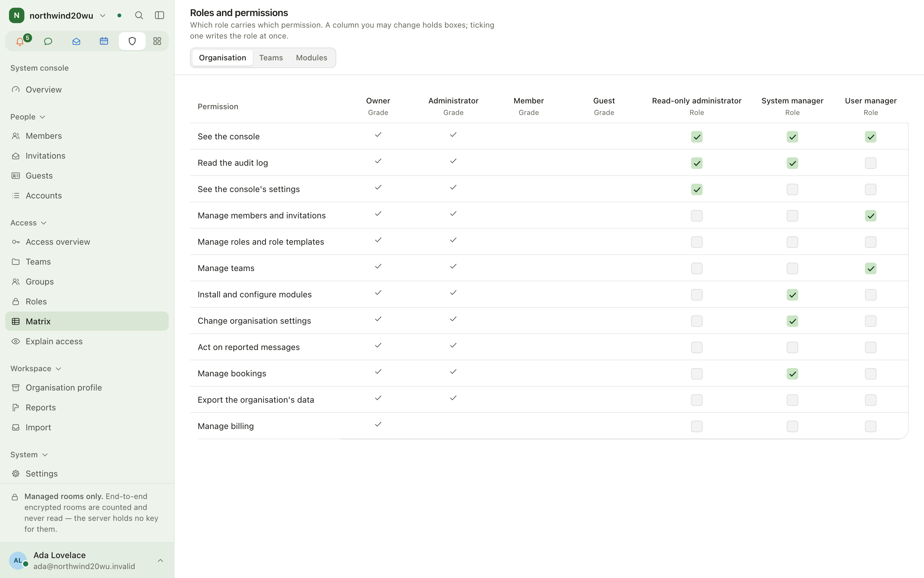Open the calendar icon
Screen dimensions: 924x578
104,41
